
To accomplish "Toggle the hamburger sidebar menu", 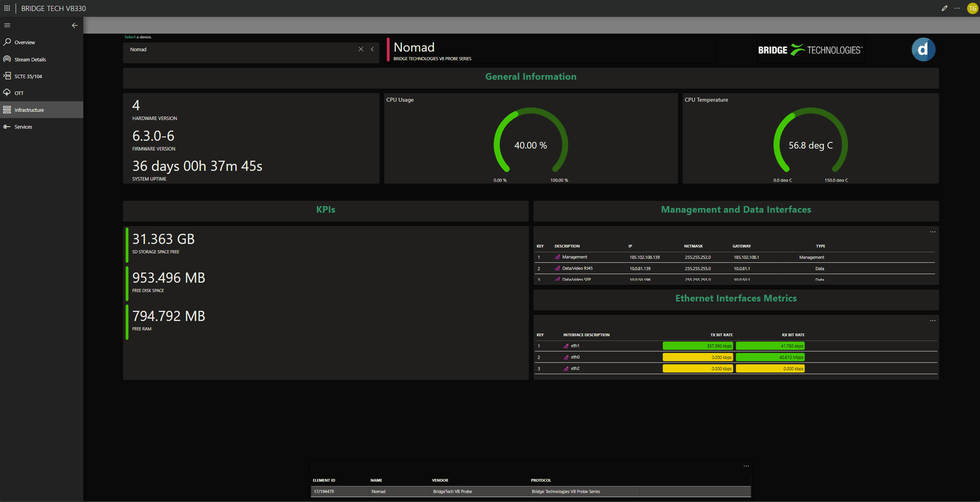I will click(7, 25).
